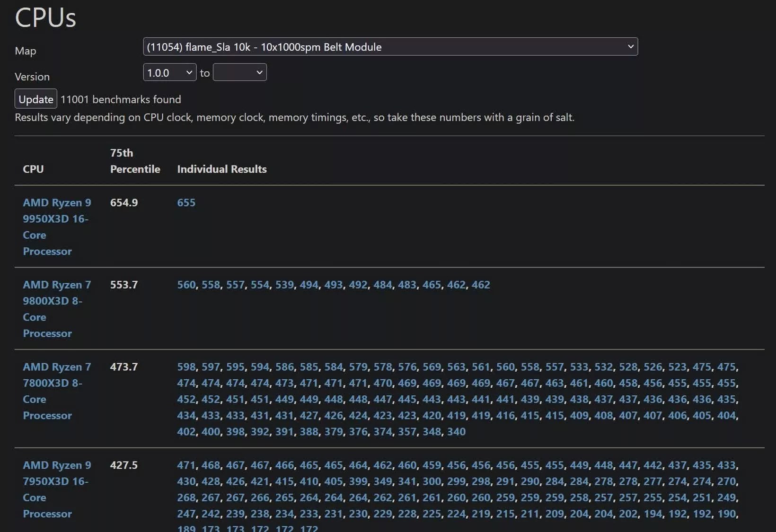Click the Map field label
This screenshot has height=532, width=776.
pyautogui.click(x=26, y=51)
